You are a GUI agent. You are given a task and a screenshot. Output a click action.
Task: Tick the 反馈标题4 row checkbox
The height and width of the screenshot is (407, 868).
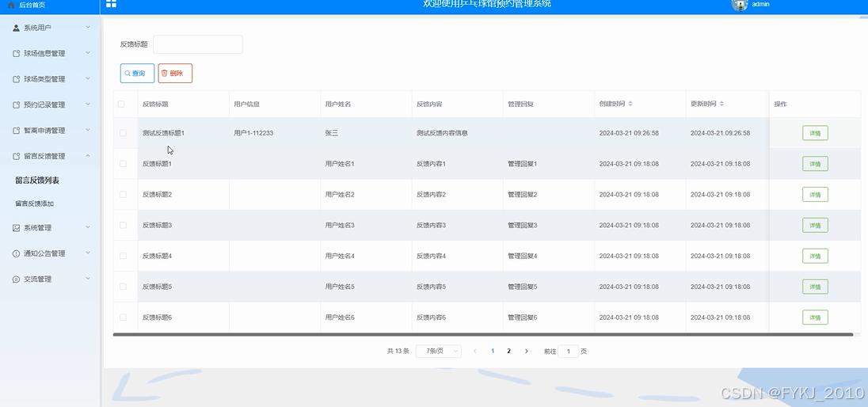tap(123, 256)
